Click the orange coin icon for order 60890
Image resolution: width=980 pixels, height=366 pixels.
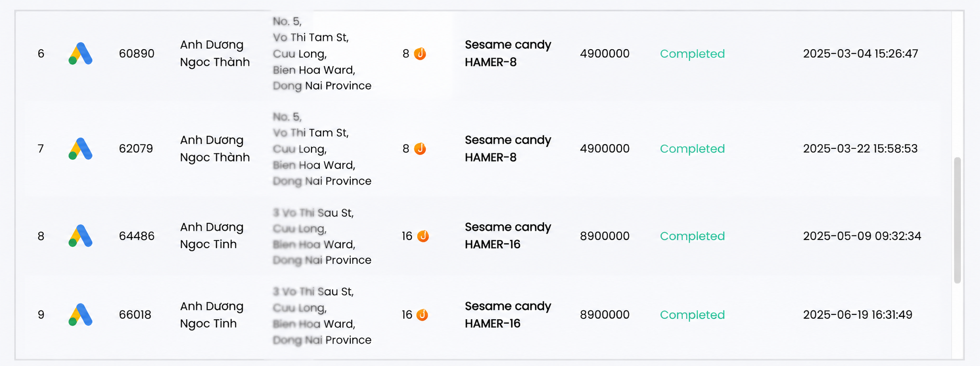tap(420, 53)
